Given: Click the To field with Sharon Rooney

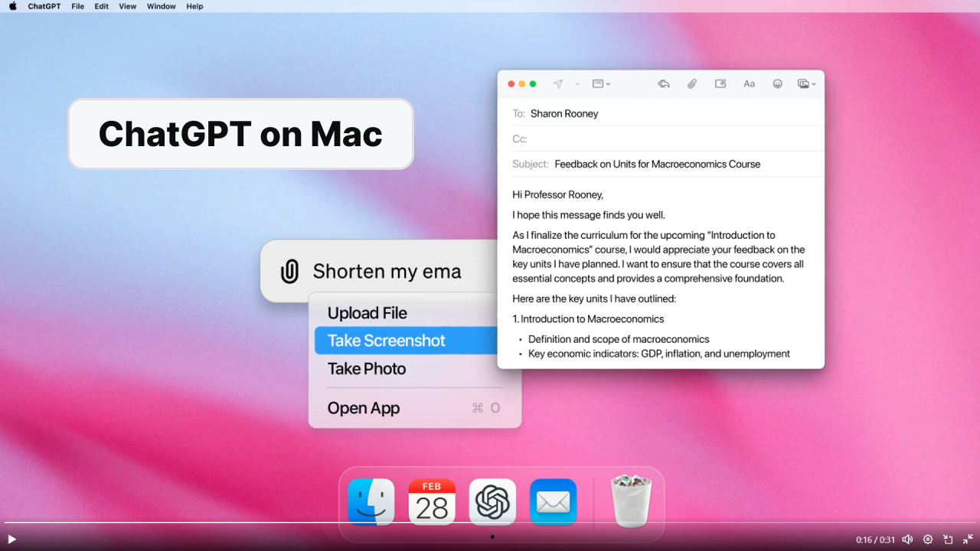Looking at the screenshot, I should 668,113.
